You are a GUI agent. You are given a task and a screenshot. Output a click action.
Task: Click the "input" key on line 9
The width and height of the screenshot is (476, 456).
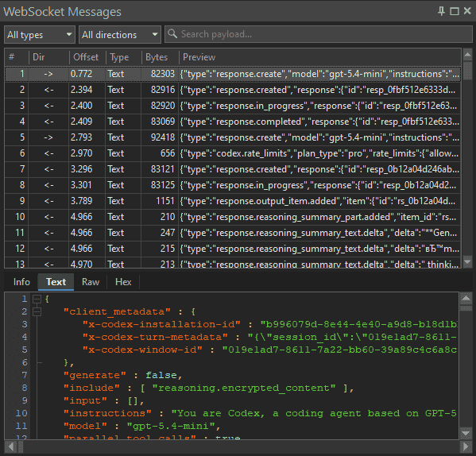pos(85,400)
